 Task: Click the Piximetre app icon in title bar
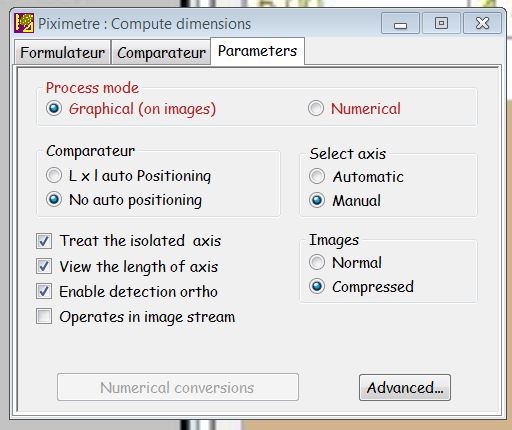(x=24, y=23)
